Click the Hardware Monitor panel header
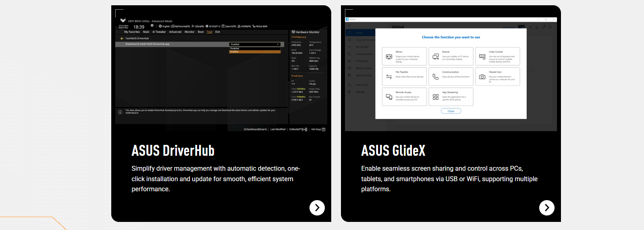Viewport: 644px width, 230px height. (305, 32)
